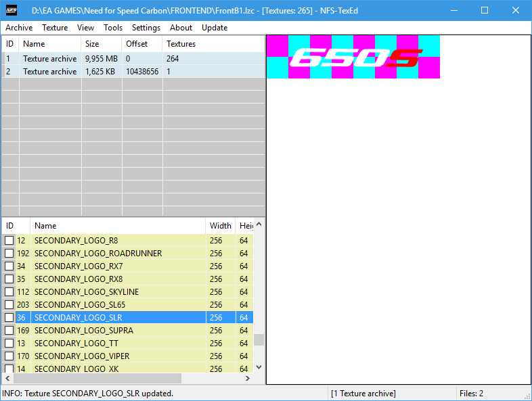The width and height of the screenshot is (532, 401).
Task: Tick checkbox for SECONDARY_LOGO_R8
Action: (9, 241)
